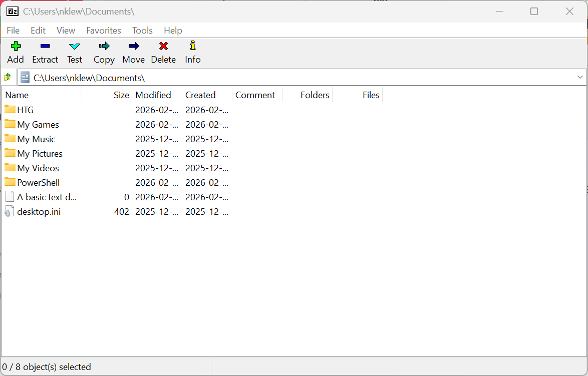This screenshot has height=376, width=588.
Task: Click the red Delete button
Action: 163,53
